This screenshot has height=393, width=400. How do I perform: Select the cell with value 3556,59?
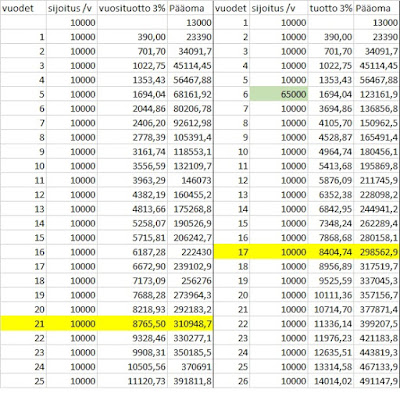tap(133, 166)
